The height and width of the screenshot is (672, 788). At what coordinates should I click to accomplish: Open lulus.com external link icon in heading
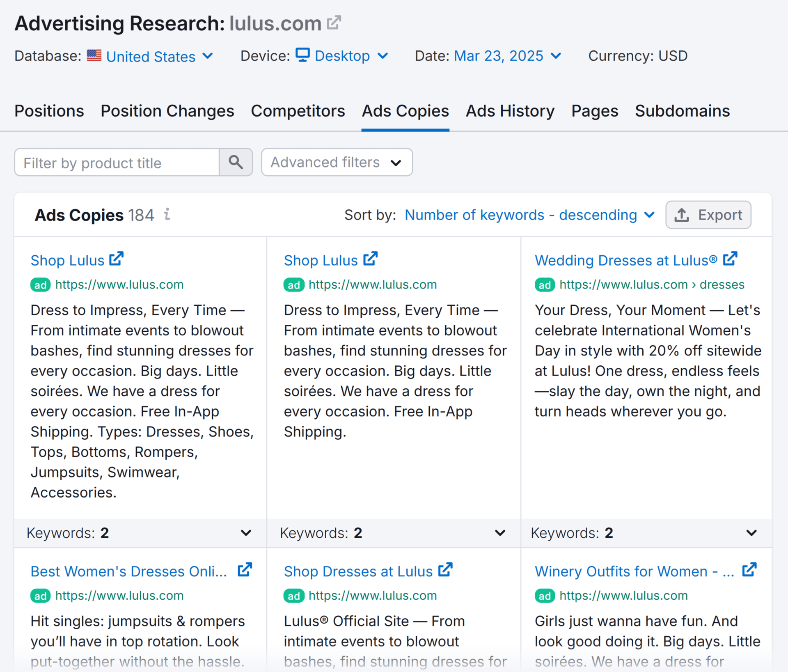[x=334, y=23]
